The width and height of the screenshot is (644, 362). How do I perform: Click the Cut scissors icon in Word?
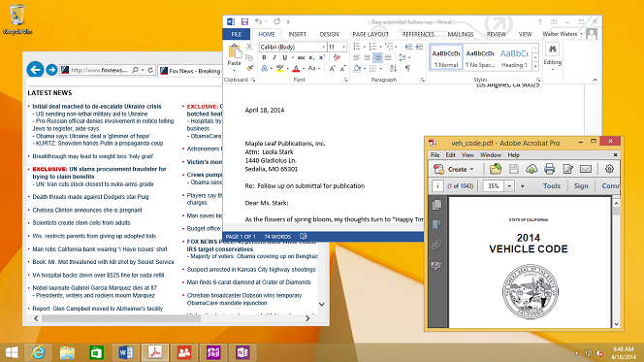(x=249, y=48)
